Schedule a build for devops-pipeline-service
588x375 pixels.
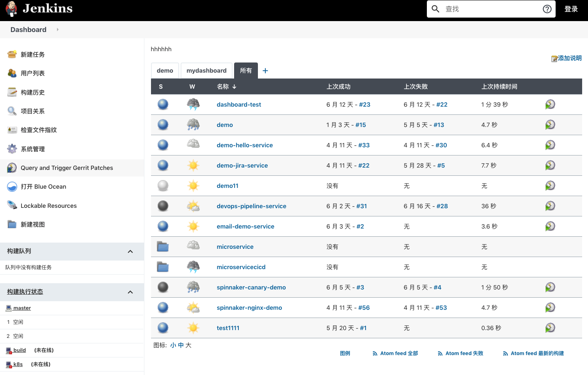(550, 206)
